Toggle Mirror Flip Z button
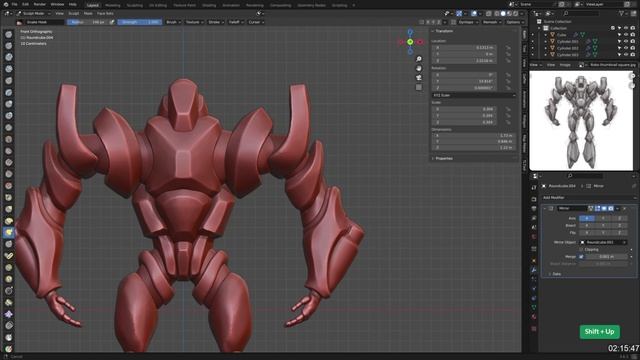640x360 pixels. [x=619, y=233]
